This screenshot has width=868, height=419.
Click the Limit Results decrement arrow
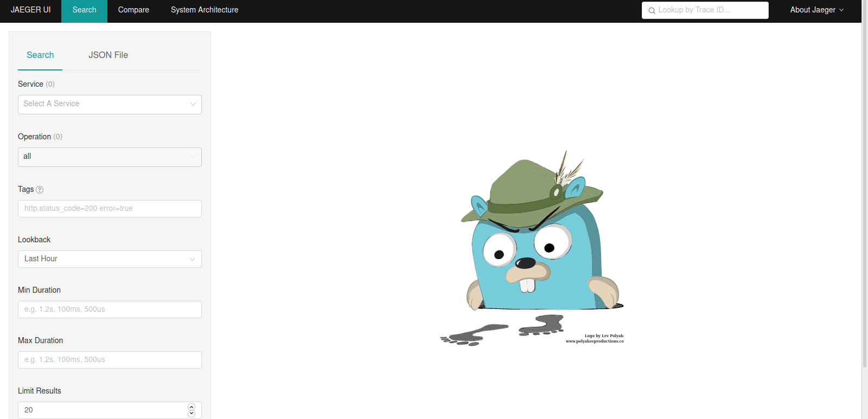[x=192, y=414]
